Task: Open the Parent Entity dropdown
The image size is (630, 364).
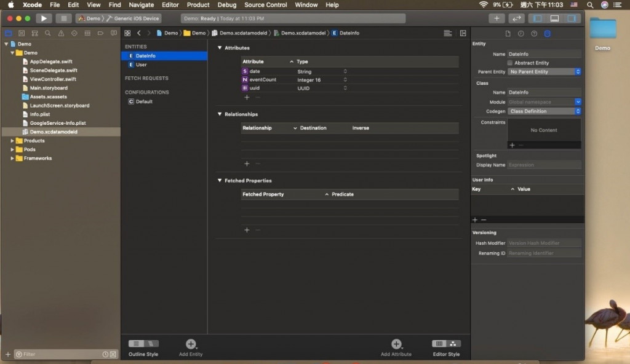Action: [544, 71]
